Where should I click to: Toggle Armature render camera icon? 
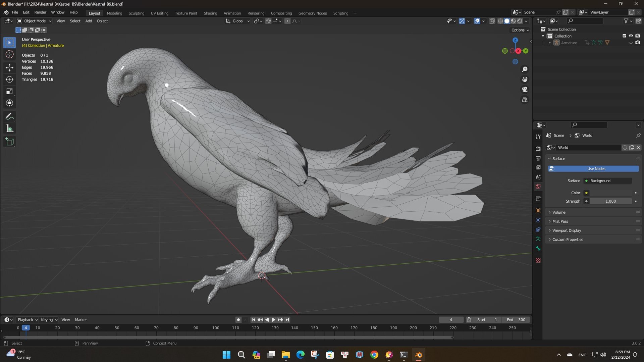638,43
